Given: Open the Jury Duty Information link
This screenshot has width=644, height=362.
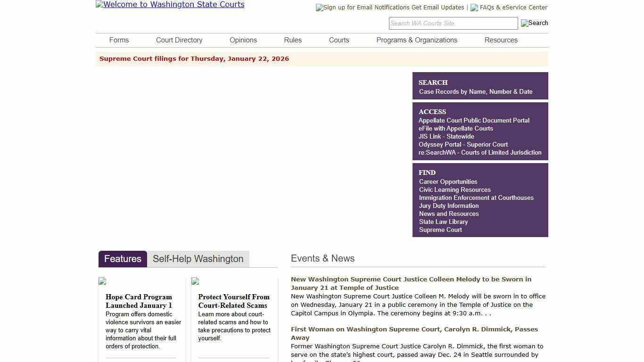Looking at the screenshot, I should pyautogui.click(x=449, y=206).
